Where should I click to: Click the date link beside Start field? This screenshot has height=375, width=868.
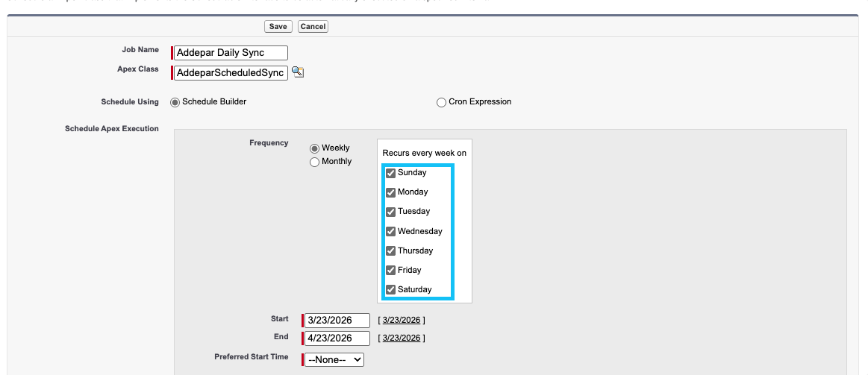(x=402, y=321)
